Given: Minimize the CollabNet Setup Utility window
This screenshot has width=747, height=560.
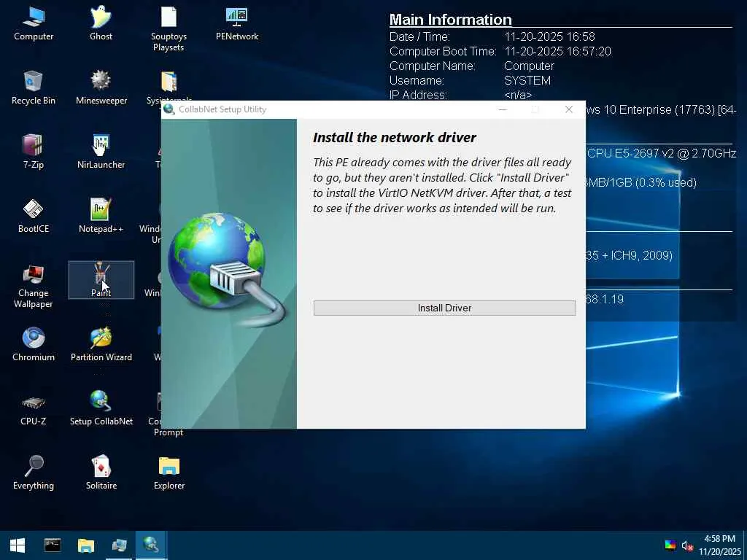Looking at the screenshot, I should tap(503, 109).
